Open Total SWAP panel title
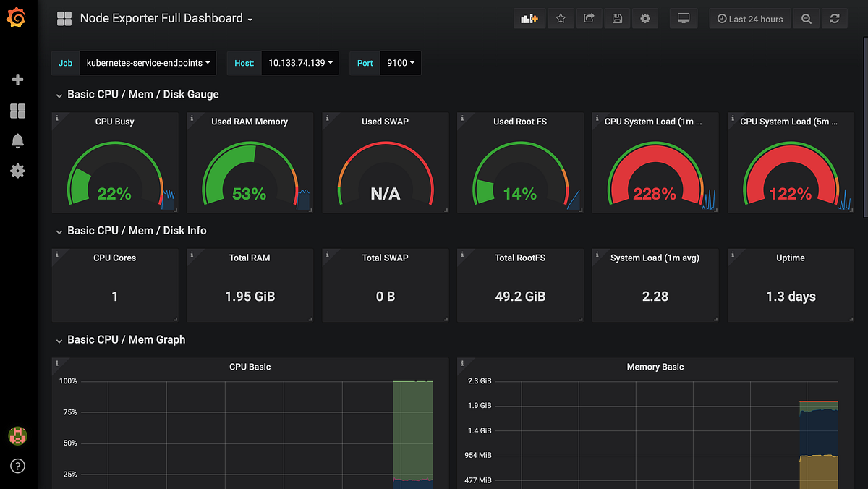The image size is (868, 489). 385,258
